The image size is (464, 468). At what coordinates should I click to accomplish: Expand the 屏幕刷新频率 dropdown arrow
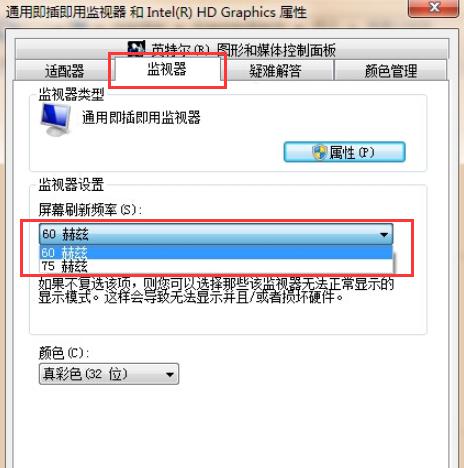(384, 235)
